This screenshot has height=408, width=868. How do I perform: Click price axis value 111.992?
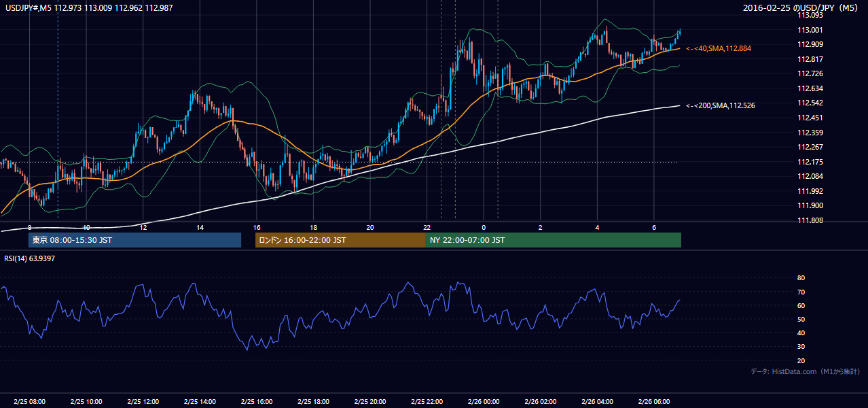pyautogui.click(x=811, y=191)
